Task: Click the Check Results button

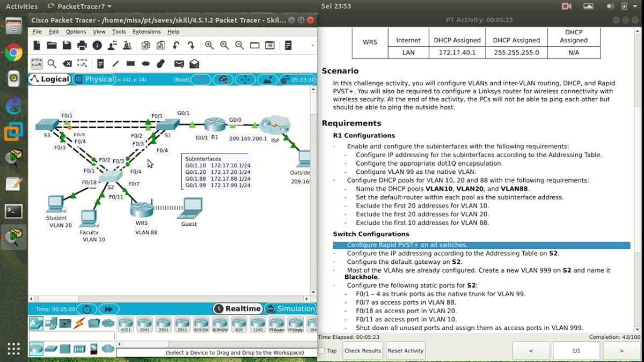Action: click(362, 351)
